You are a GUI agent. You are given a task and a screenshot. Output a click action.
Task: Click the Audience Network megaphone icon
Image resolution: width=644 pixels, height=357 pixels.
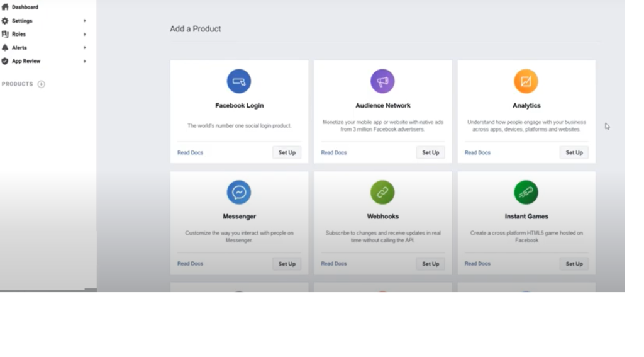pyautogui.click(x=382, y=81)
